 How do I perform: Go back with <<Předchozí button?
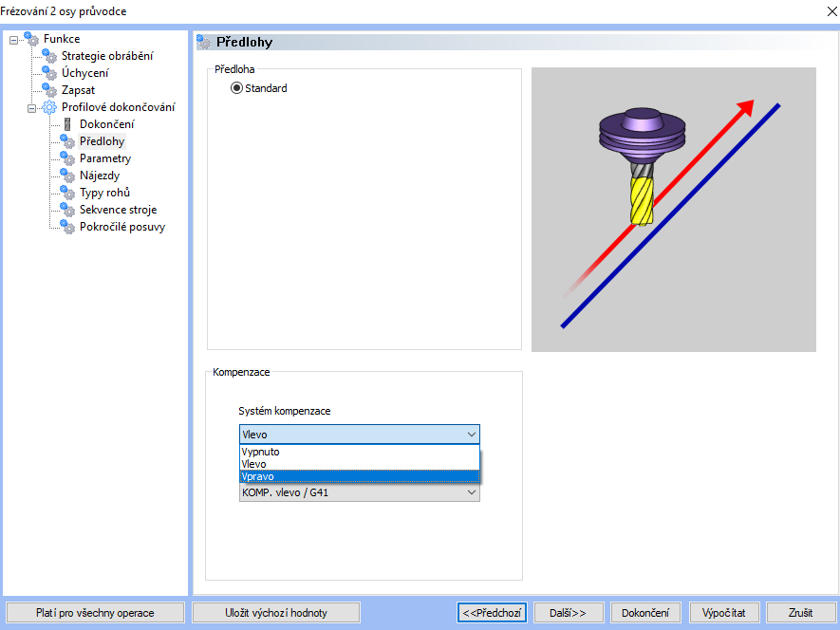(492, 612)
